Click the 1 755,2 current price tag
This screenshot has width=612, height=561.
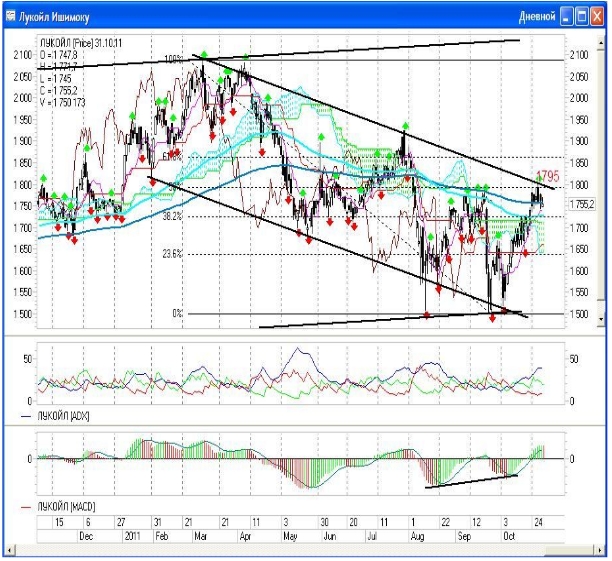pos(582,204)
